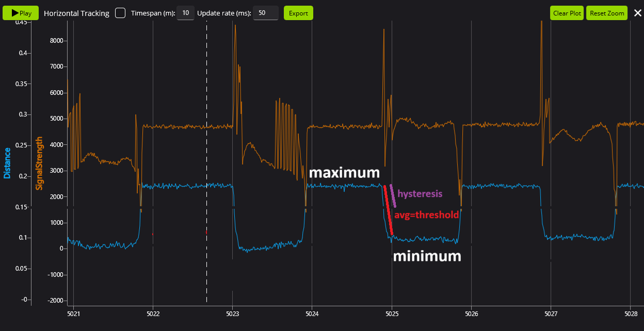This screenshot has width=644, height=331.
Task: Click the white dashed vertical cursor line
Action: 206,155
